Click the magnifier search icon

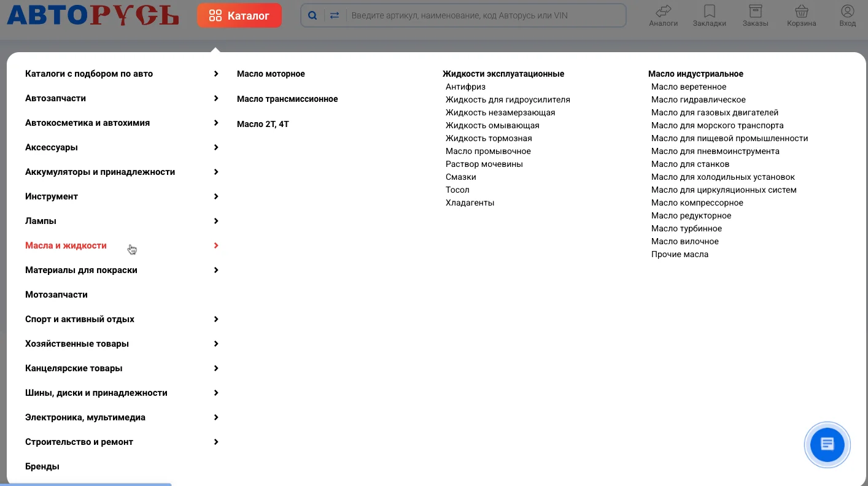click(312, 16)
